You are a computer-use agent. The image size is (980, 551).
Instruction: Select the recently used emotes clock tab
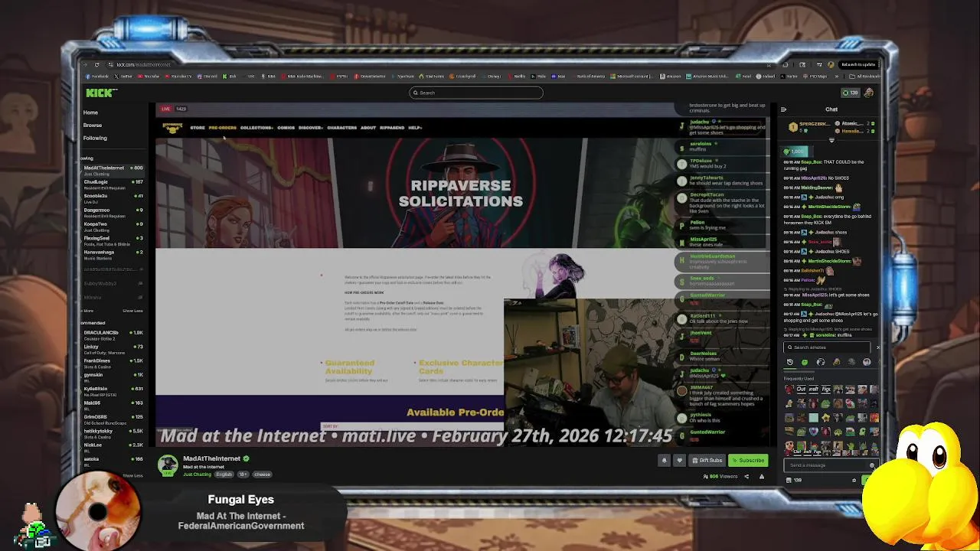click(790, 362)
